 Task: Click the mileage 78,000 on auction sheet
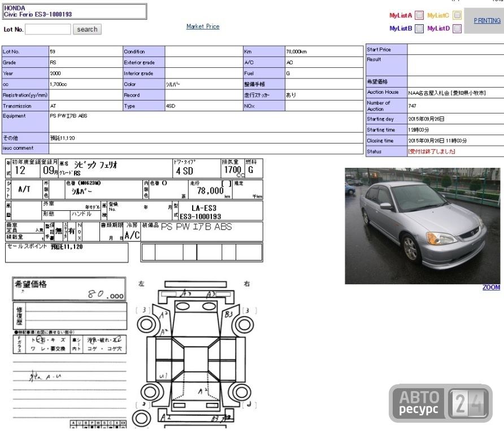click(210, 191)
